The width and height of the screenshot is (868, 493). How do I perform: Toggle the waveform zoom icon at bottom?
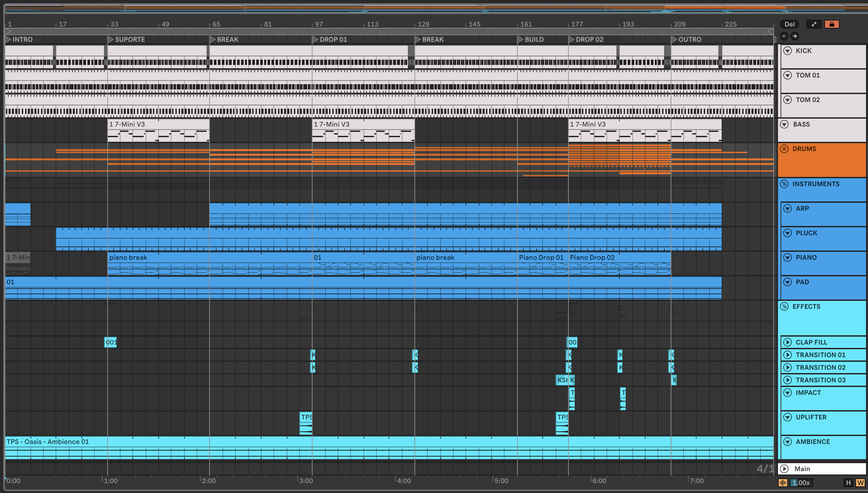[783, 482]
